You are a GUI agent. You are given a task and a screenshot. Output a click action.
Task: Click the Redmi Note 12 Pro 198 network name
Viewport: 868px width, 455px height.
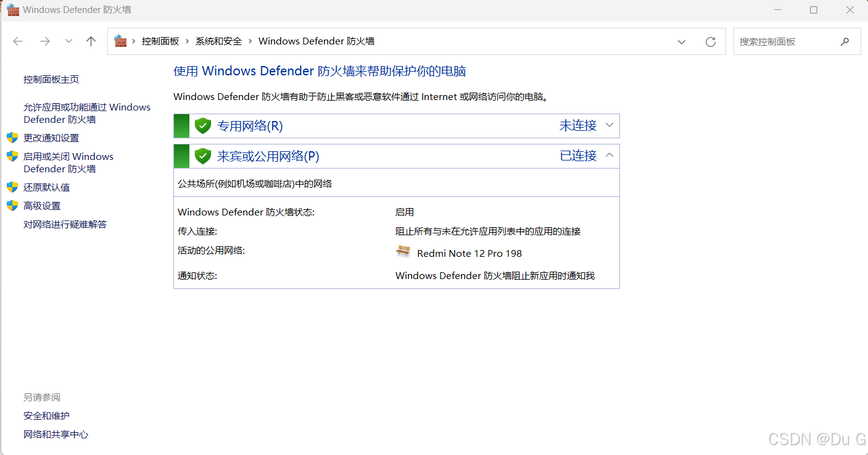point(469,254)
